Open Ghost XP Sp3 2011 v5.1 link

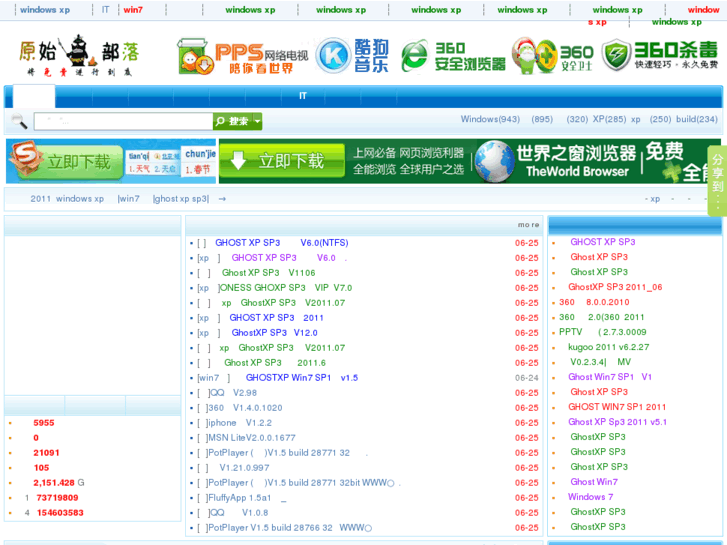(x=618, y=422)
